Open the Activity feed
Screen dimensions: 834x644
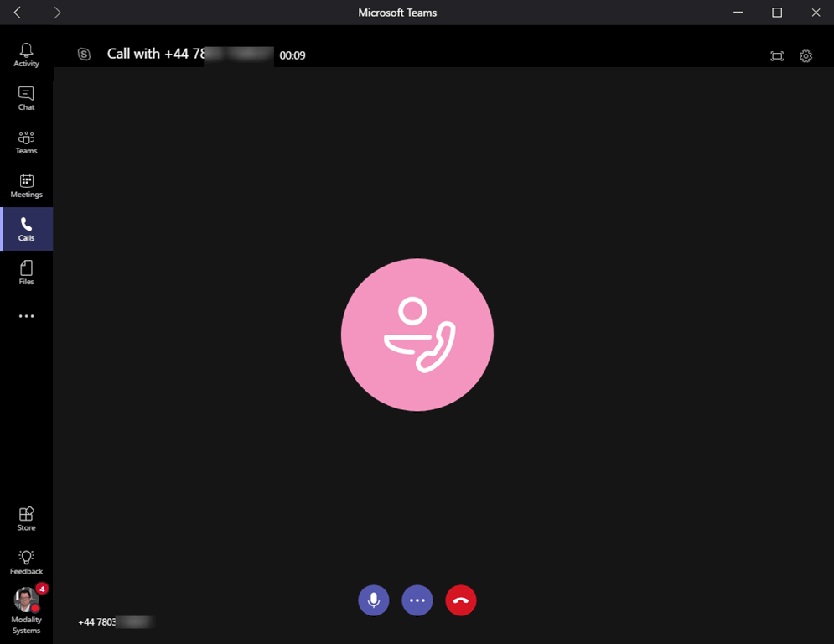26,55
